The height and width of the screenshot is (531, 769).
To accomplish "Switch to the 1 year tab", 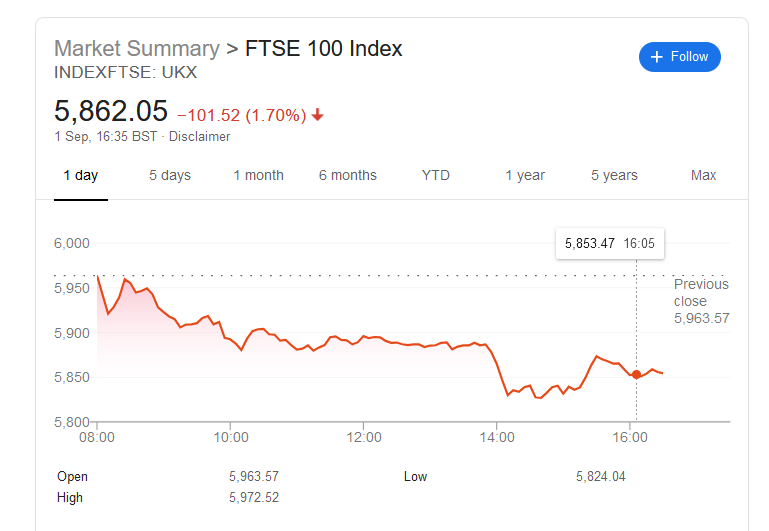I will (x=525, y=175).
